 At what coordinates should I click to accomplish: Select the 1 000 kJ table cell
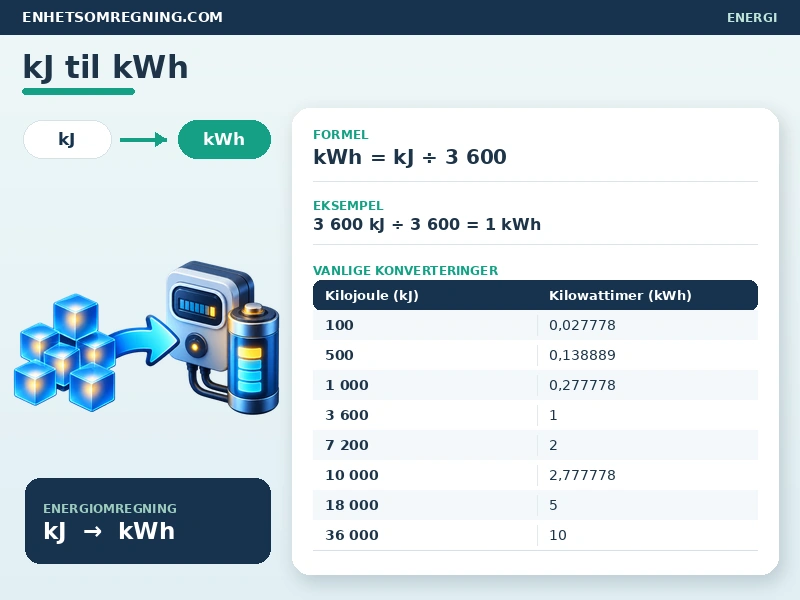425,385
